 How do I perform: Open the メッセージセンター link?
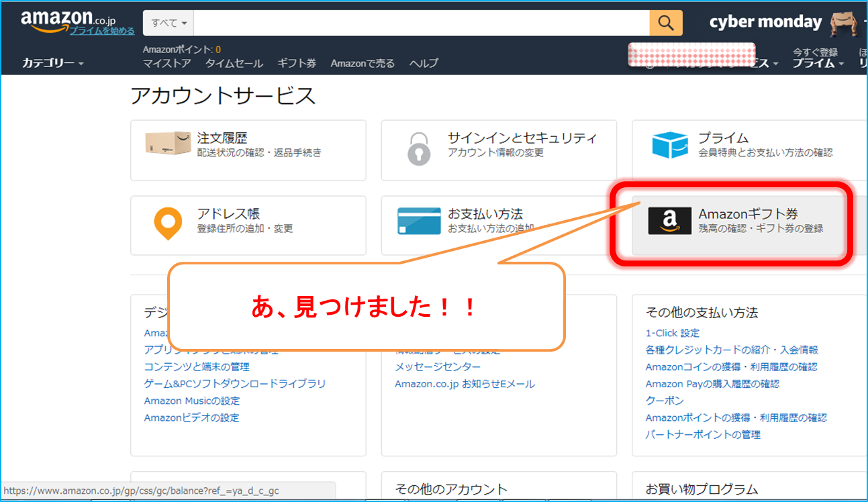tap(438, 367)
